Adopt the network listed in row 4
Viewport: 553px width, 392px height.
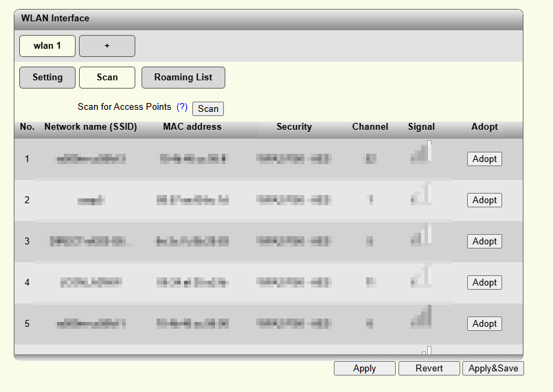pyautogui.click(x=484, y=283)
